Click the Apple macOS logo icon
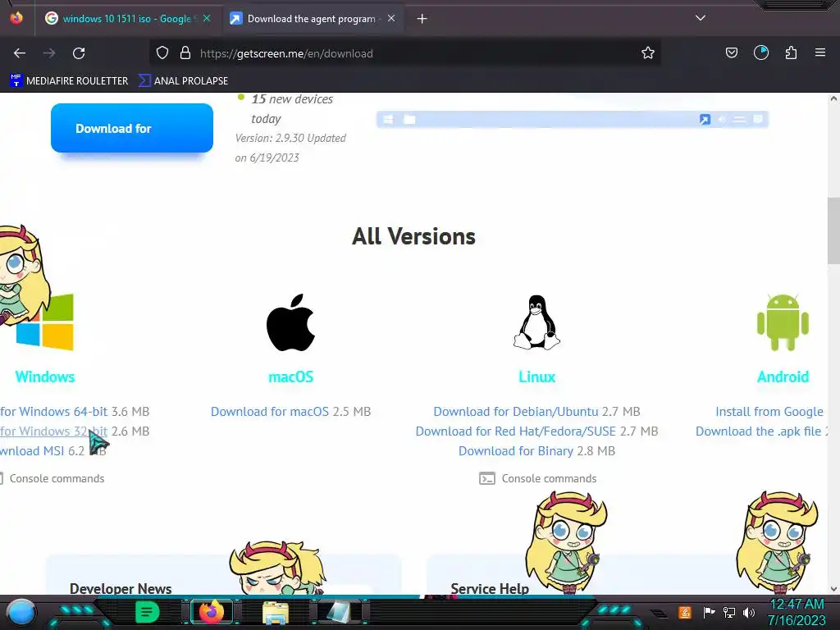Screen dimensions: 840x630 tap(291, 322)
